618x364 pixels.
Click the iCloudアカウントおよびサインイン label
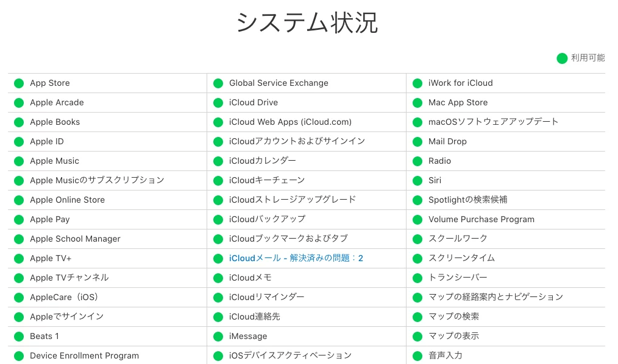click(x=297, y=141)
